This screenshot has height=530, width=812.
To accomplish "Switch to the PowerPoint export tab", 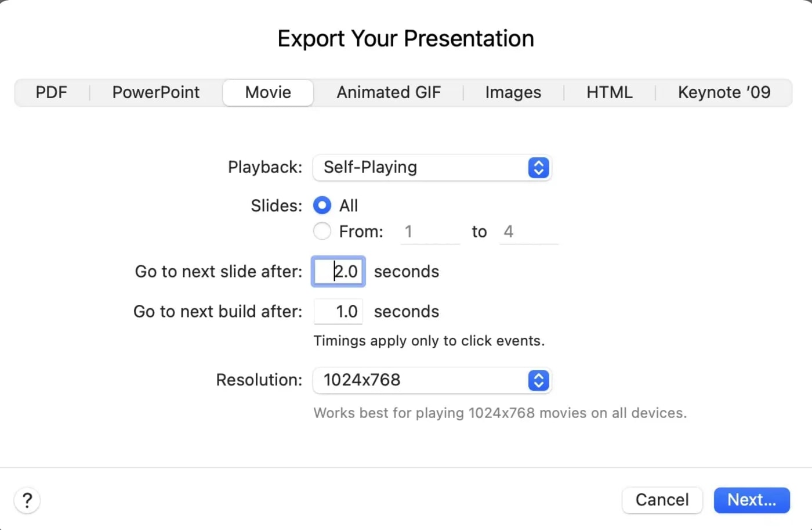I will click(x=155, y=92).
